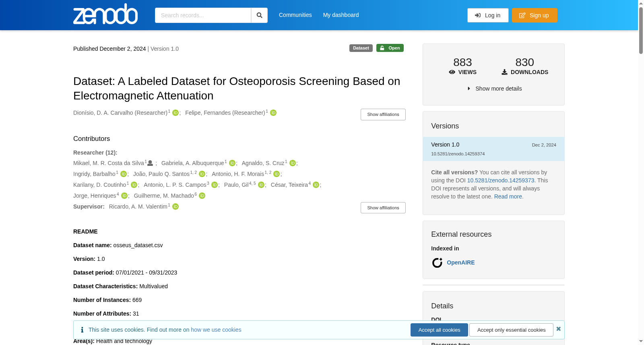Focus the Search records input field
This screenshot has height=345, width=644.
click(x=203, y=15)
